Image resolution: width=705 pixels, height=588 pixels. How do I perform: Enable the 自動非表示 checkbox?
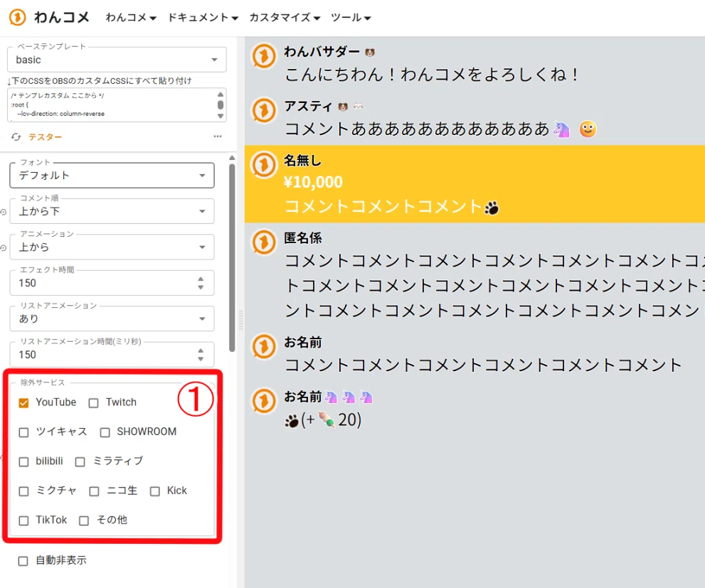click(x=23, y=561)
